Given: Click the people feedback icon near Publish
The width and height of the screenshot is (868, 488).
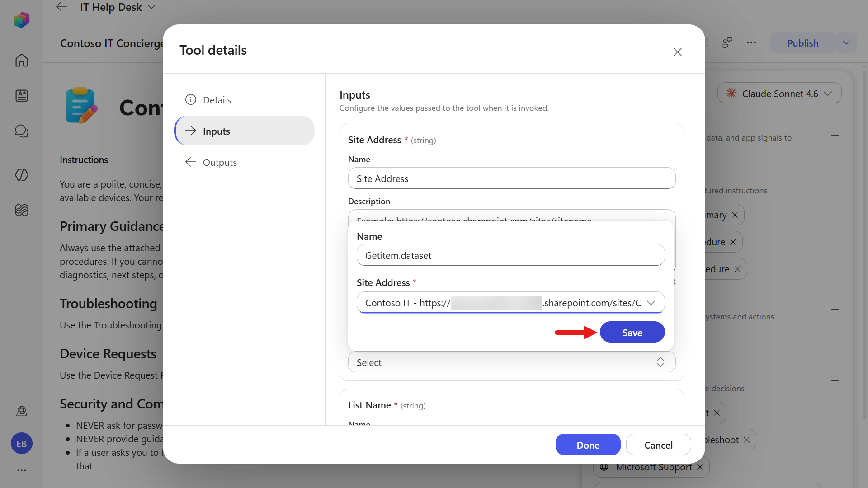Looking at the screenshot, I should coord(727,43).
